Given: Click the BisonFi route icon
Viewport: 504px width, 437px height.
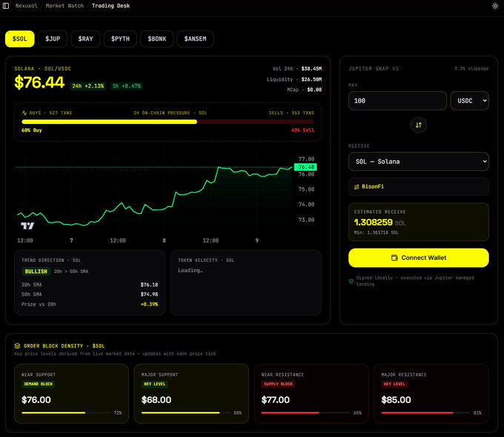Looking at the screenshot, I should 357,187.
